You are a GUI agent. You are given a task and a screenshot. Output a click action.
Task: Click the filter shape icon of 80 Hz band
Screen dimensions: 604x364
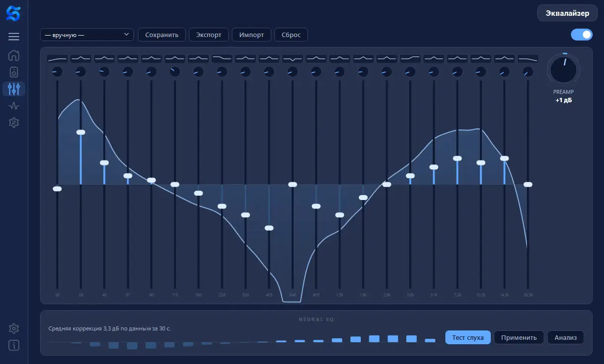[x=151, y=58]
